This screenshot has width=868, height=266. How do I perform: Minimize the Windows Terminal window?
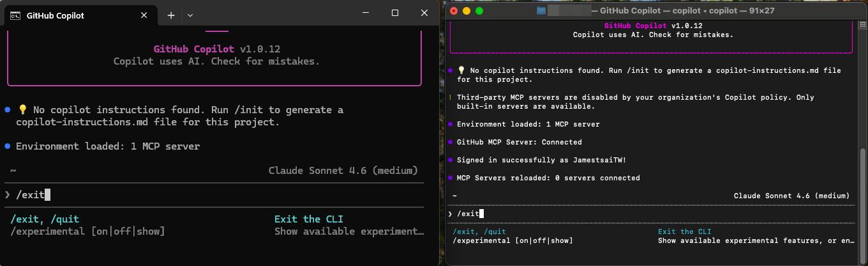(366, 13)
